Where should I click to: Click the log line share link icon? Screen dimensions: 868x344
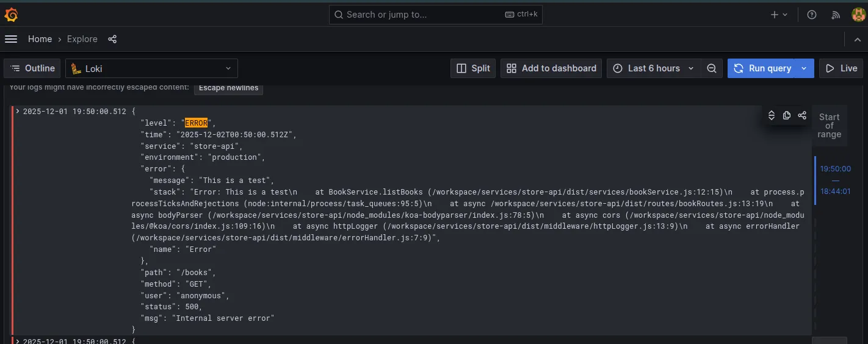point(802,115)
